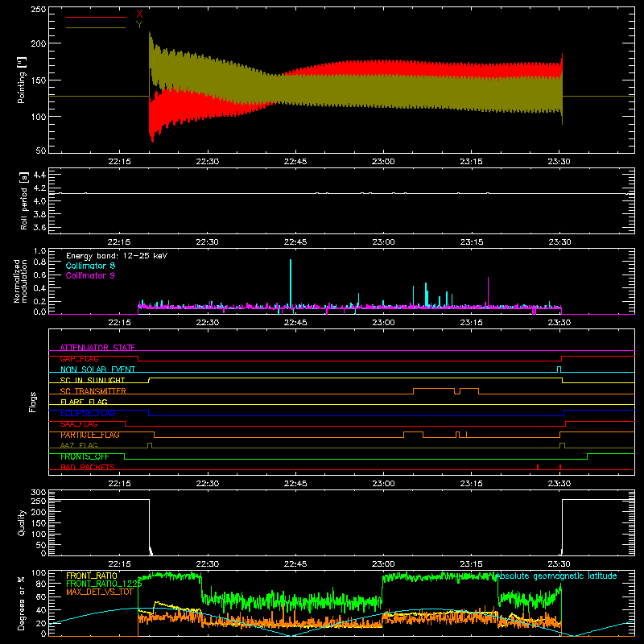Click the tall magenta Collimator 9 spike
644x644 pixels.
coord(488,291)
